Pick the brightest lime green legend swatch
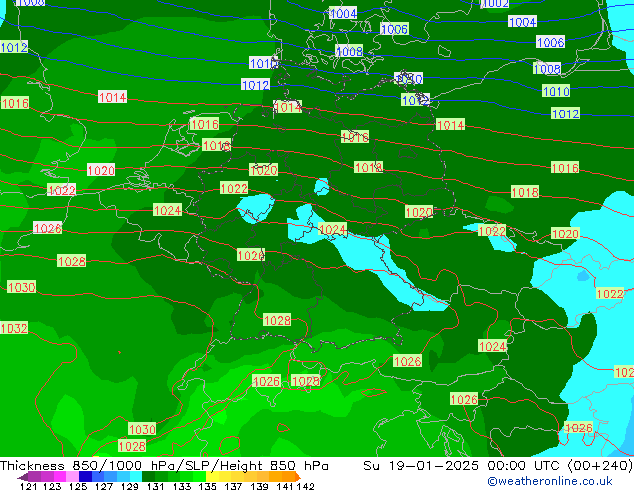Screen dimensions: 634x490 pyautogui.click(x=200, y=477)
